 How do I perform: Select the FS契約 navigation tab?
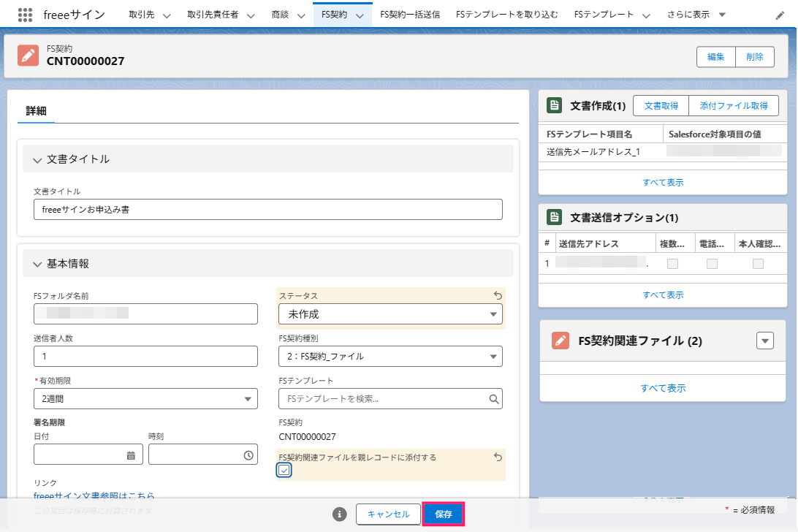tap(335, 15)
